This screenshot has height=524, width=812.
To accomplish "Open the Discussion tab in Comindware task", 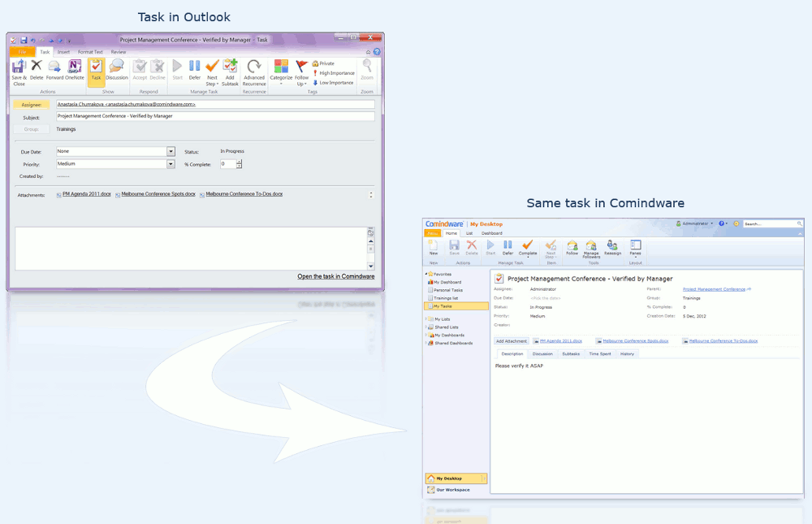I will pyautogui.click(x=542, y=354).
